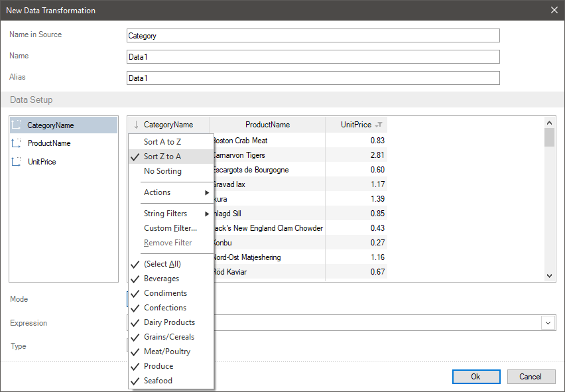Image resolution: width=565 pixels, height=392 pixels.
Task: Click the UnitPrice field icon in left list
Action: point(17,162)
